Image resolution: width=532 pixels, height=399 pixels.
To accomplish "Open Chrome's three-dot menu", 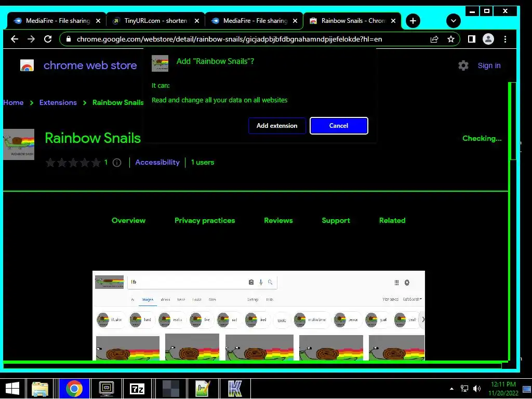I will 505,39.
